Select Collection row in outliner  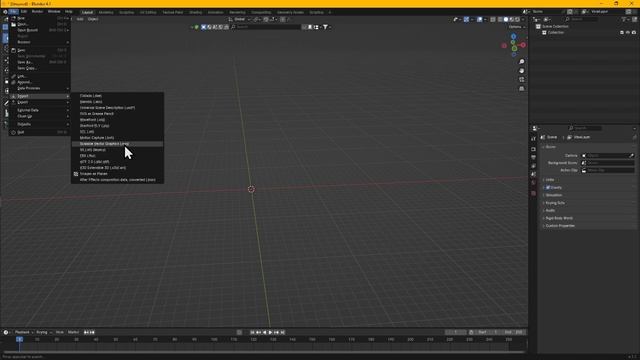(x=556, y=32)
